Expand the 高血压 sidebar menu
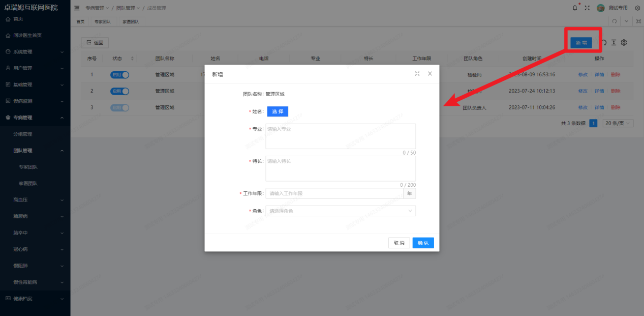This screenshot has width=644, height=316. tap(36, 200)
